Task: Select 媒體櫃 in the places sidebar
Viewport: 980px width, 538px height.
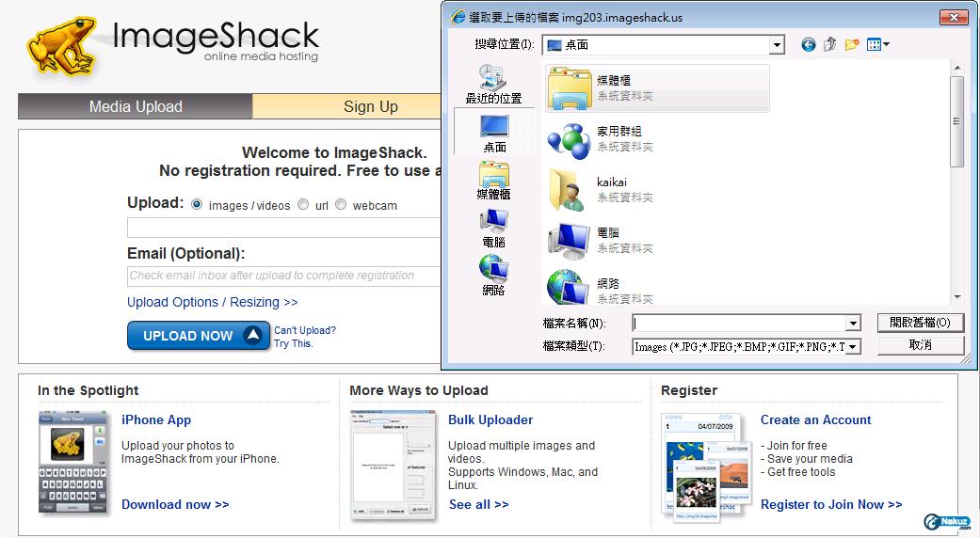Action: (x=493, y=181)
